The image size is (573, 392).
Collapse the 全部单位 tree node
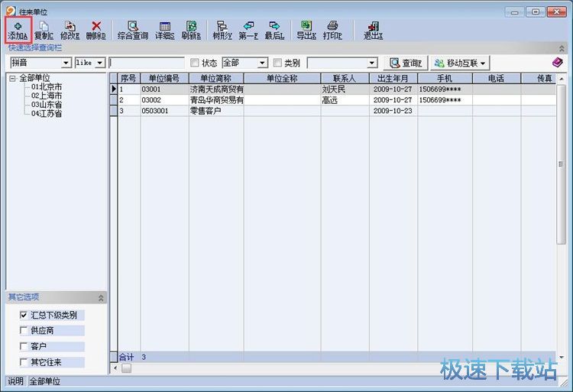pyautogui.click(x=13, y=78)
